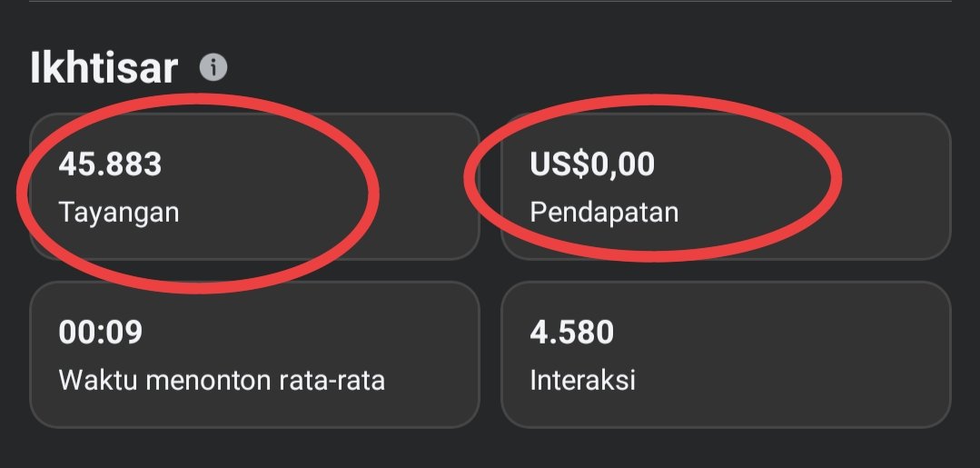Click the Ikhtisar section heading
This screenshot has height=468, width=980.
[x=104, y=69]
